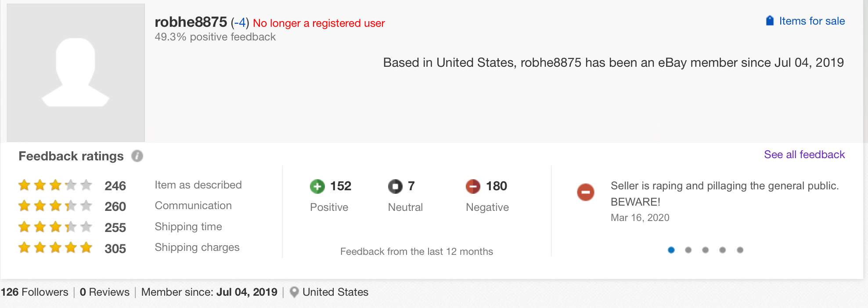Click the 7 neutral feedback count
868x308 pixels.
coord(411,186)
